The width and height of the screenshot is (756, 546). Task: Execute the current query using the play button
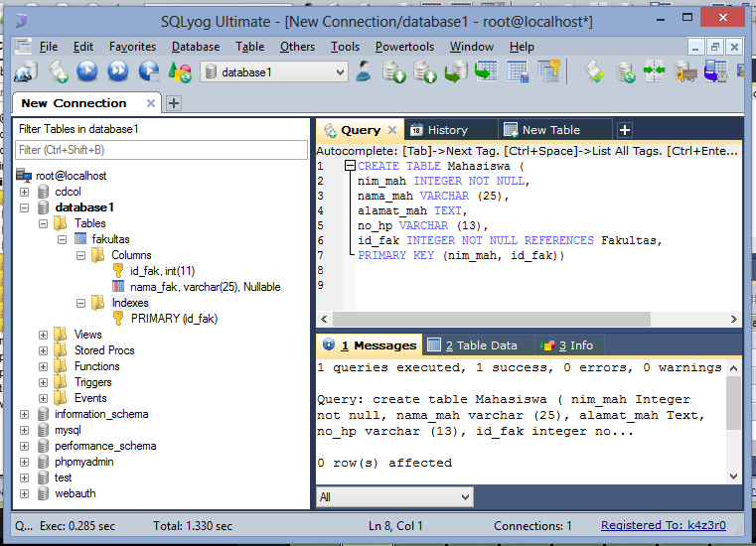[x=87, y=71]
